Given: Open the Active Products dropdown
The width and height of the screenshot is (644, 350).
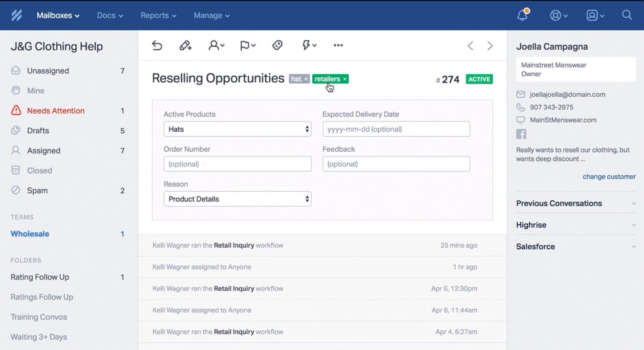Looking at the screenshot, I should coord(237,129).
